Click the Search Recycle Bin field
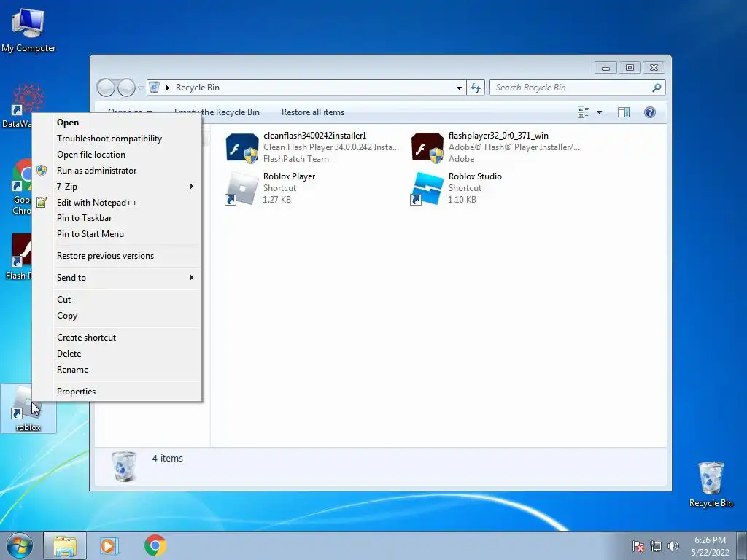This screenshot has width=747, height=560. [578, 87]
